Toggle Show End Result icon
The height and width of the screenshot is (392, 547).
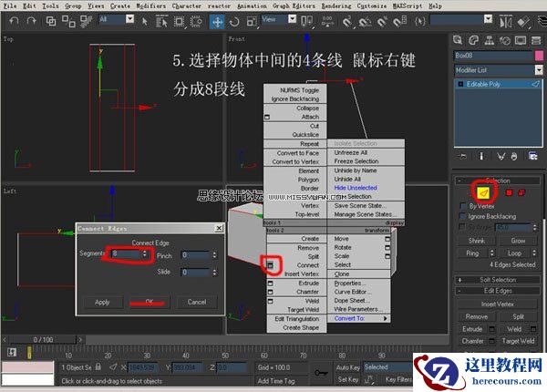[481, 156]
